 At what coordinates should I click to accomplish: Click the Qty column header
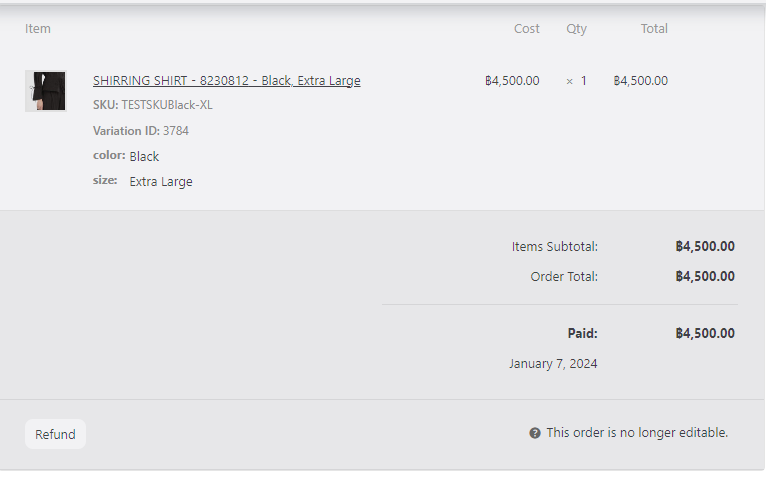[577, 29]
